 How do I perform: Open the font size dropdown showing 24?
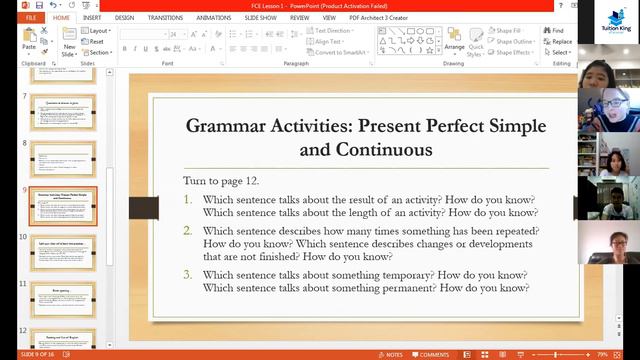[x=178, y=35]
